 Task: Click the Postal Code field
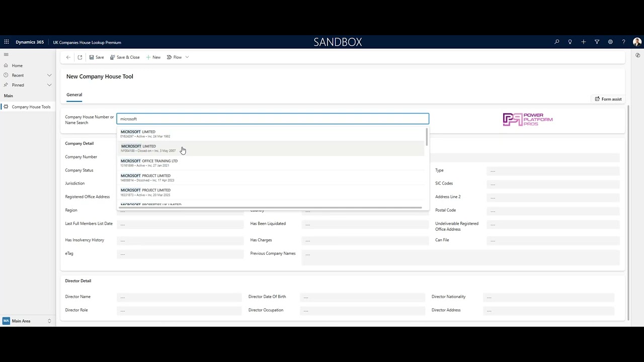coord(553,211)
